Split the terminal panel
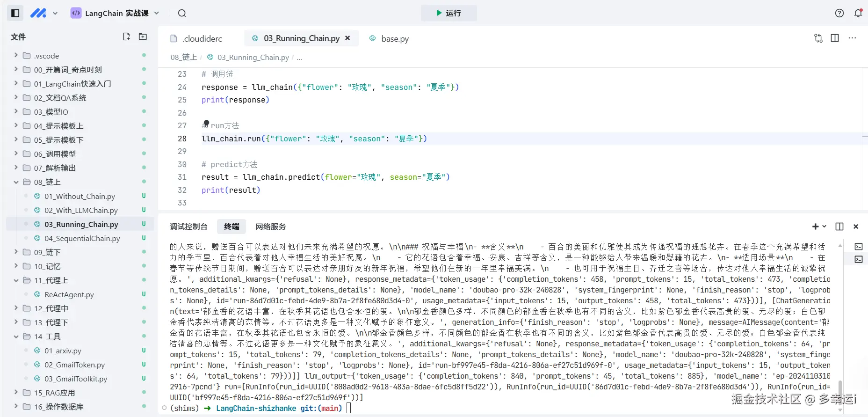This screenshot has width=868, height=417. [x=839, y=227]
